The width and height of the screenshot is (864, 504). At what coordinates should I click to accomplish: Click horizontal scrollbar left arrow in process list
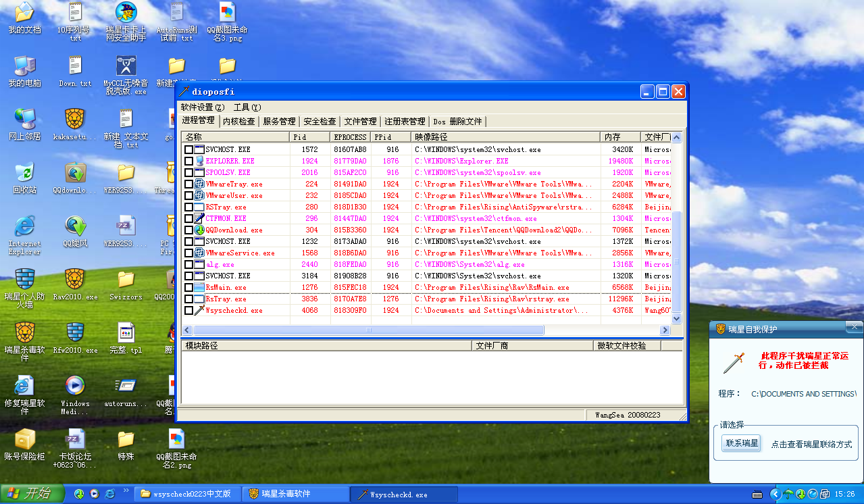pos(188,330)
